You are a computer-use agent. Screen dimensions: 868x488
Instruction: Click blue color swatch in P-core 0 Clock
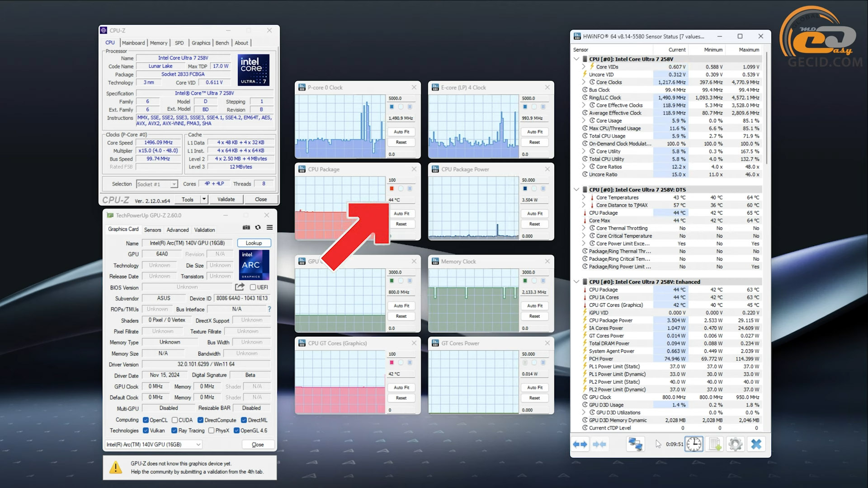392,107
